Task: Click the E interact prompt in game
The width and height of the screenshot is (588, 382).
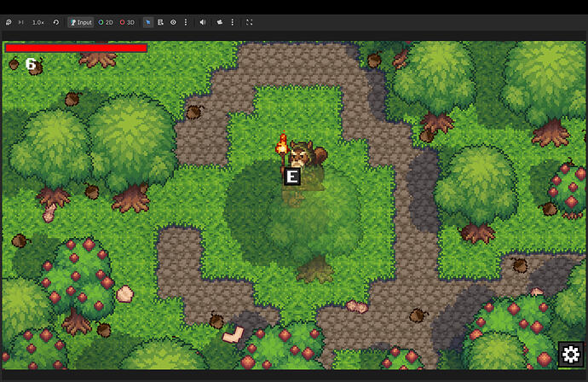Action: pyautogui.click(x=292, y=177)
